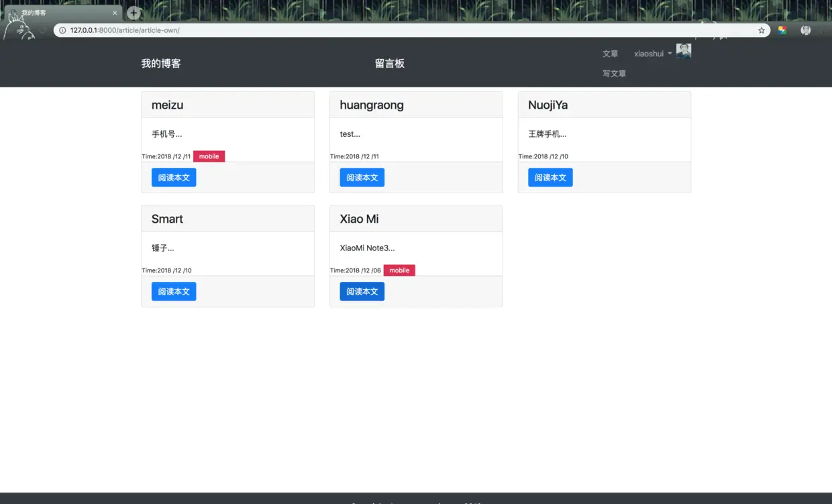Image resolution: width=832 pixels, height=504 pixels.
Task: Go to 留言板 message board
Action: coord(390,64)
